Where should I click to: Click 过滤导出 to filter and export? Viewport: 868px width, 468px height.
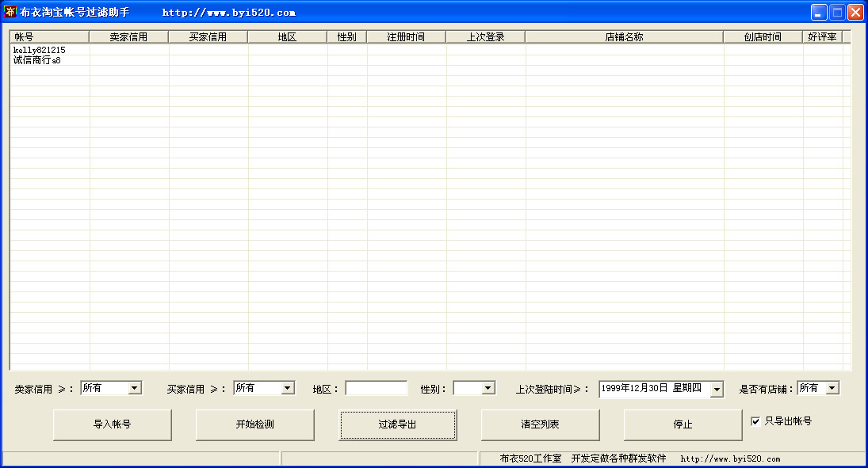pos(397,425)
